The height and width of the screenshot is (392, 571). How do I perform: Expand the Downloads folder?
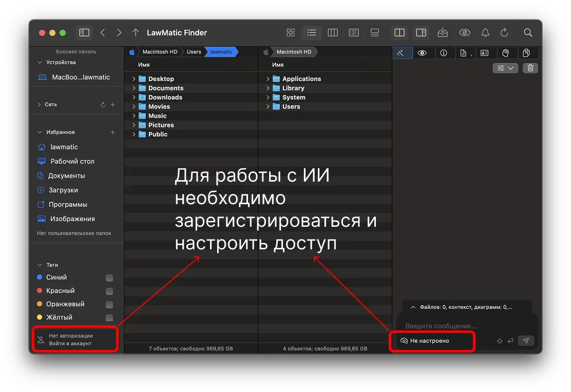point(134,97)
